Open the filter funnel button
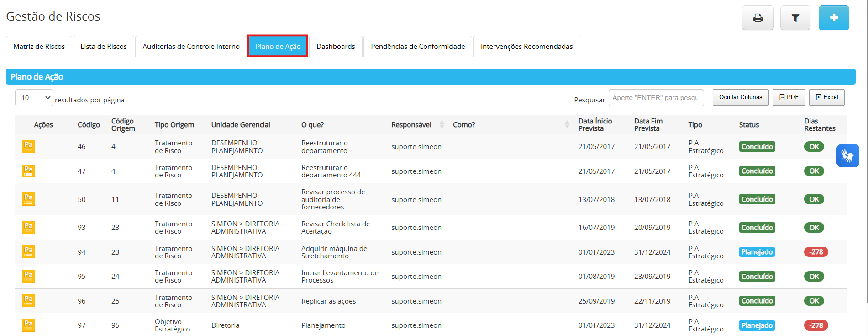868x336 pixels. (795, 18)
